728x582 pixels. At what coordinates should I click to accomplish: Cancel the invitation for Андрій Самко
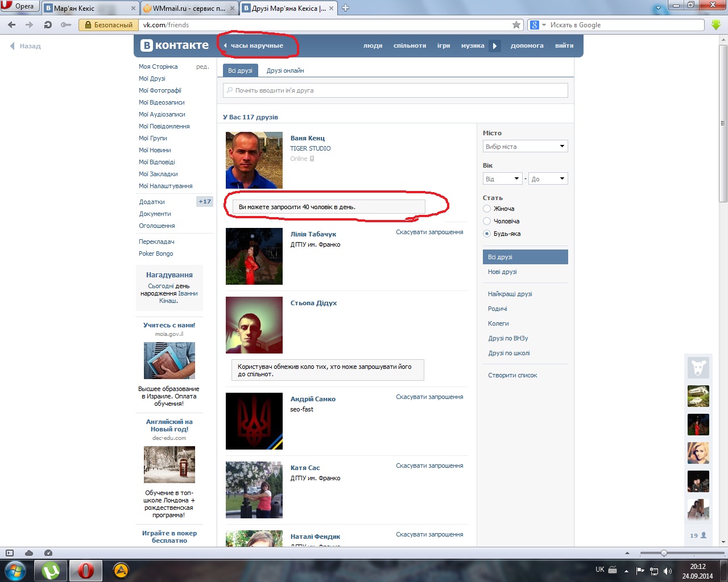point(429,397)
